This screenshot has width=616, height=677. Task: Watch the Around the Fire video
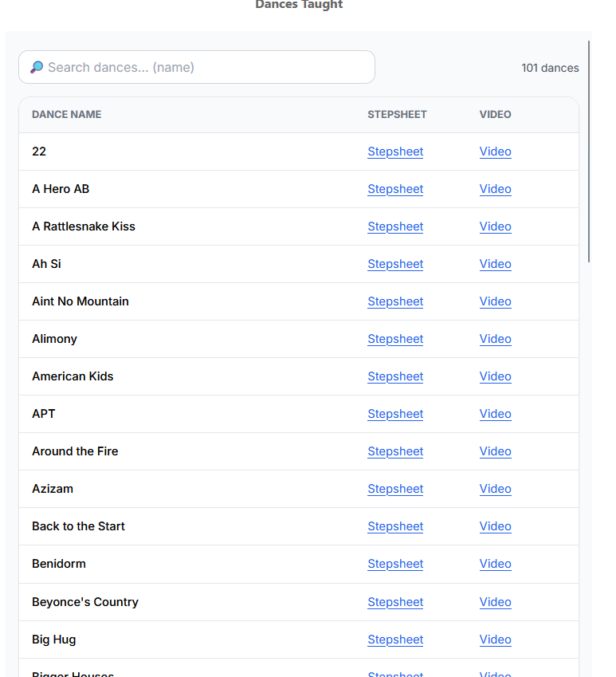tap(495, 451)
